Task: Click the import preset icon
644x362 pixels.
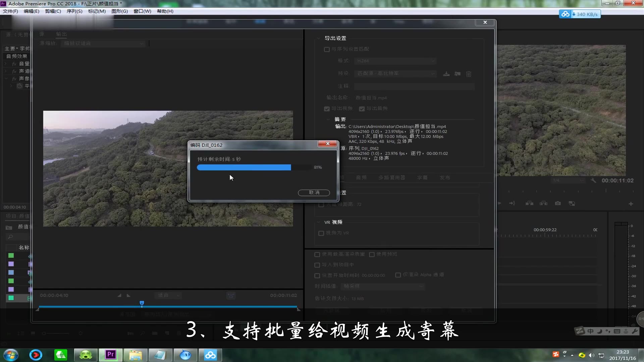Action: click(x=458, y=74)
